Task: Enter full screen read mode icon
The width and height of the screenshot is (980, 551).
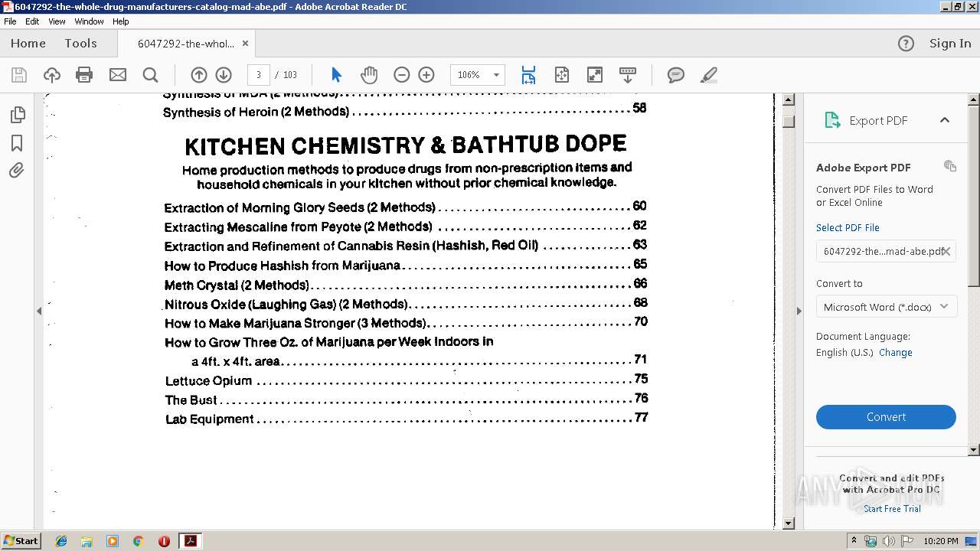Action: click(x=595, y=75)
